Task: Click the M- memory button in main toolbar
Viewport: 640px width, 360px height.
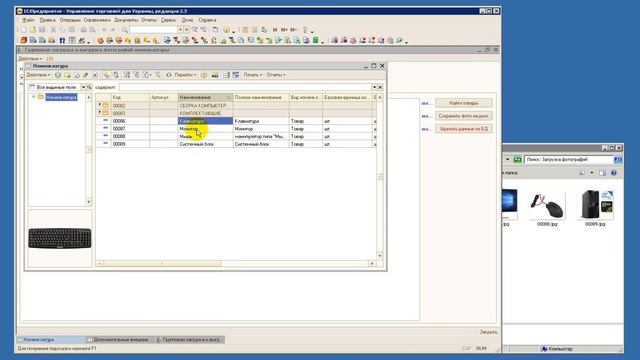Action: pyautogui.click(x=293, y=30)
